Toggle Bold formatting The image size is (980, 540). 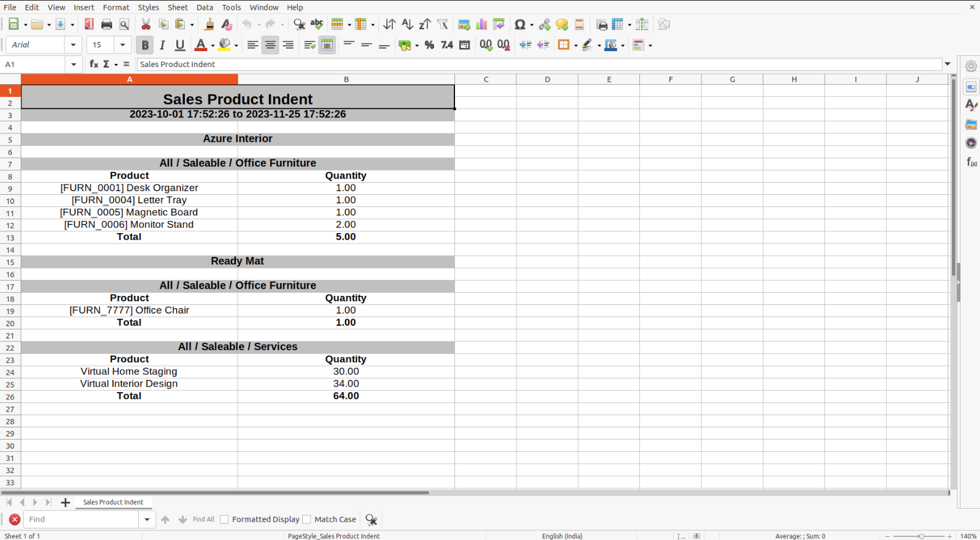click(145, 45)
